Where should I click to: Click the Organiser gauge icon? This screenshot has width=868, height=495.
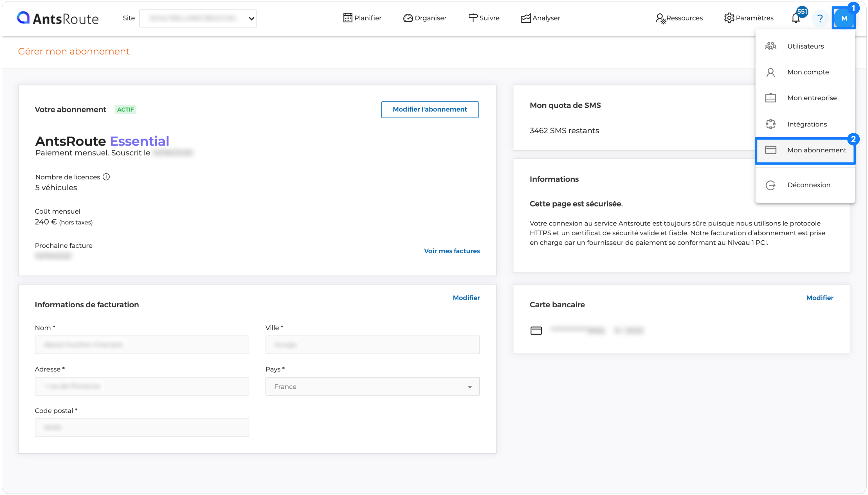tap(408, 18)
